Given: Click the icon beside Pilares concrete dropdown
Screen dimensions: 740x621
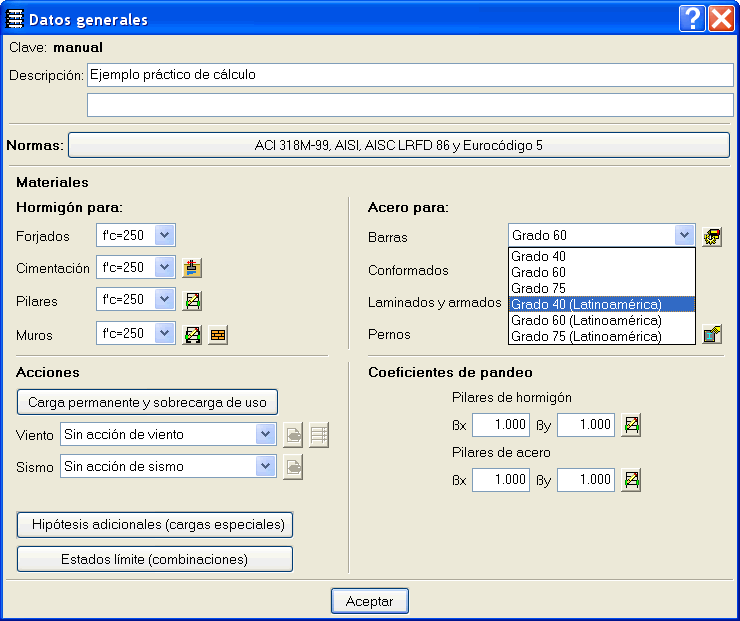Looking at the screenshot, I should [x=193, y=300].
